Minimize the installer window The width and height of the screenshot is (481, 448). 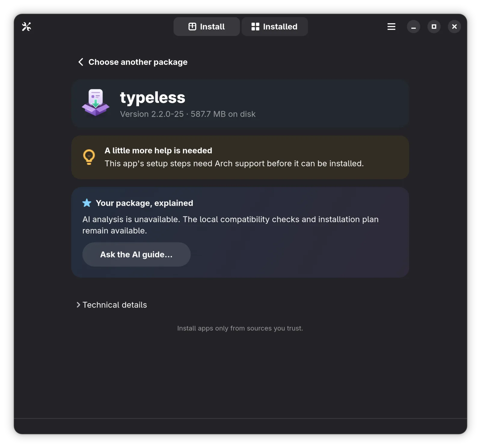(413, 27)
